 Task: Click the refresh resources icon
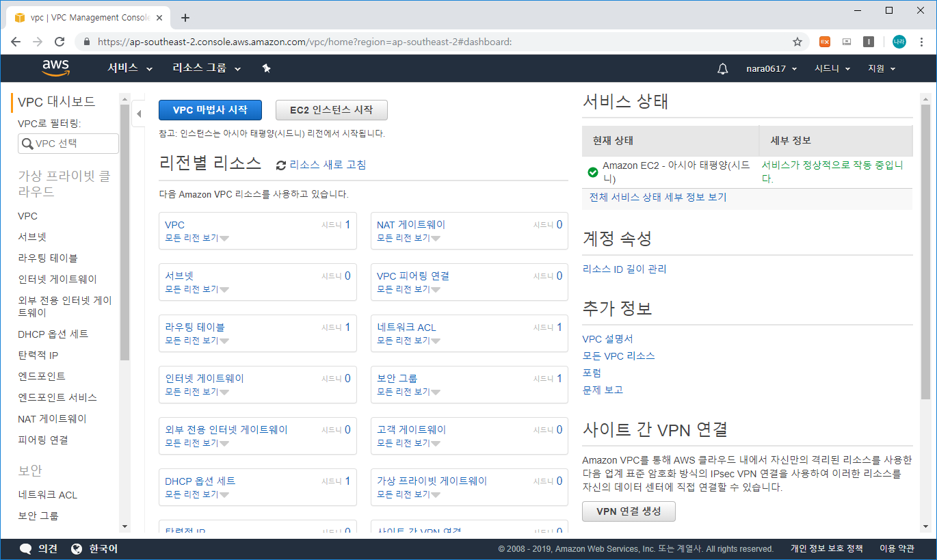tap(281, 165)
